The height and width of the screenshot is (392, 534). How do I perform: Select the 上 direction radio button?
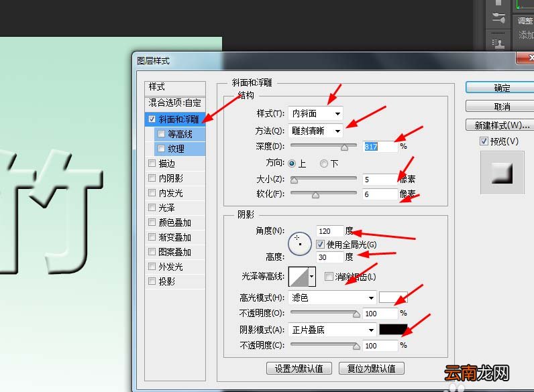pyautogui.click(x=292, y=164)
